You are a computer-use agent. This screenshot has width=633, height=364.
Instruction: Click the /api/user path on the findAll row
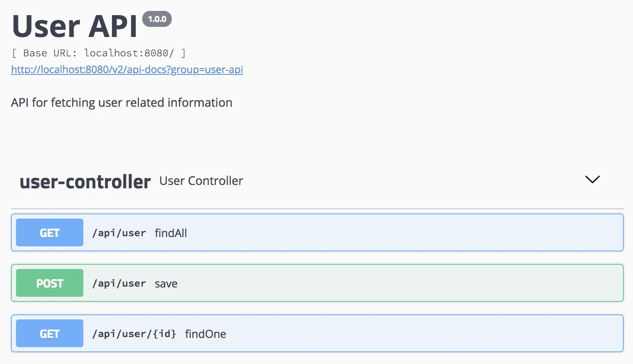coord(119,232)
